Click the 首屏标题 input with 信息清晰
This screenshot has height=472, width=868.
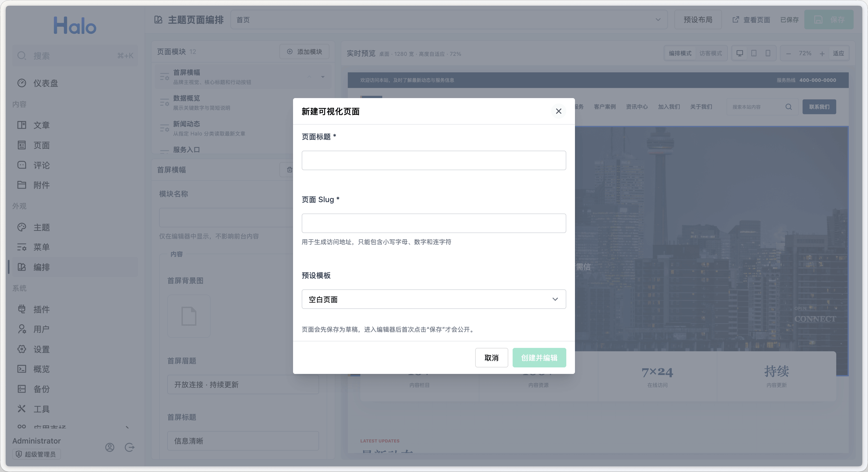pyautogui.click(x=243, y=441)
